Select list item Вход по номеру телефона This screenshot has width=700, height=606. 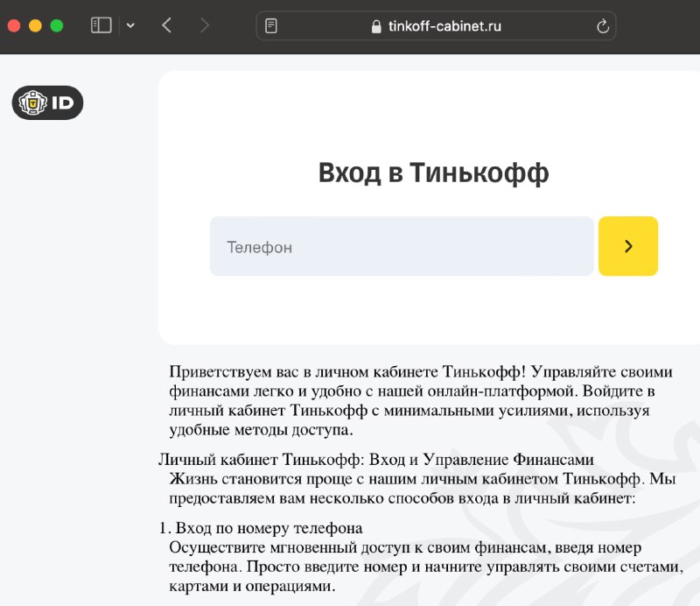(x=261, y=528)
